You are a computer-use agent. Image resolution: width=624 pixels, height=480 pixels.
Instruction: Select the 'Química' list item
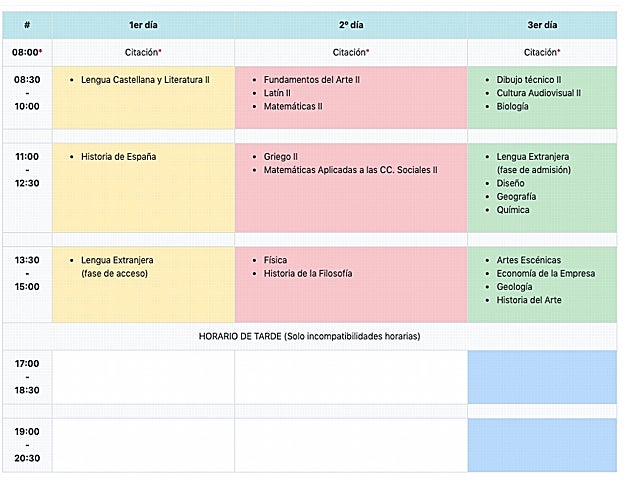pyautogui.click(x=513, y=210)
